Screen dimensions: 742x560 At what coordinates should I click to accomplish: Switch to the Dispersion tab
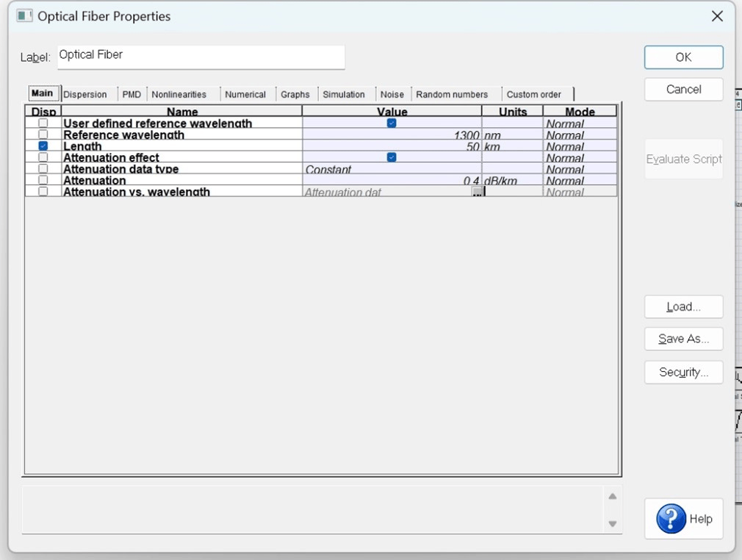tap(85, 94)
